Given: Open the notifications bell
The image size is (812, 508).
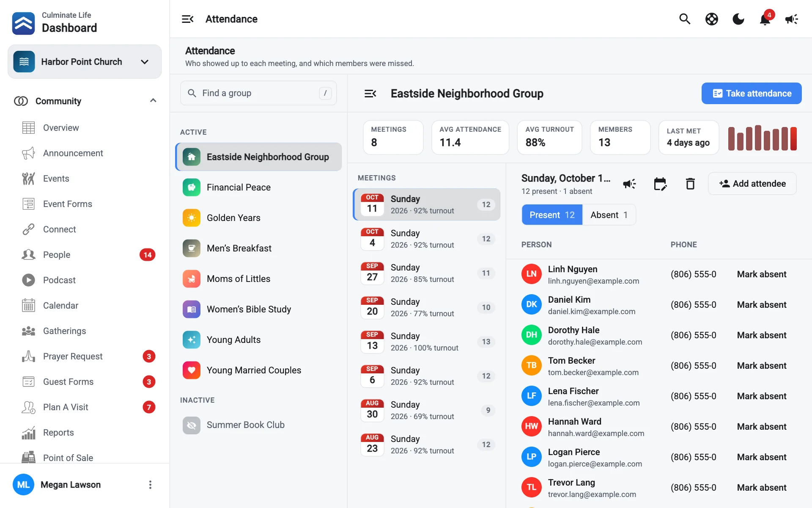Looking at the screenshot, I should tap(765, 19).
